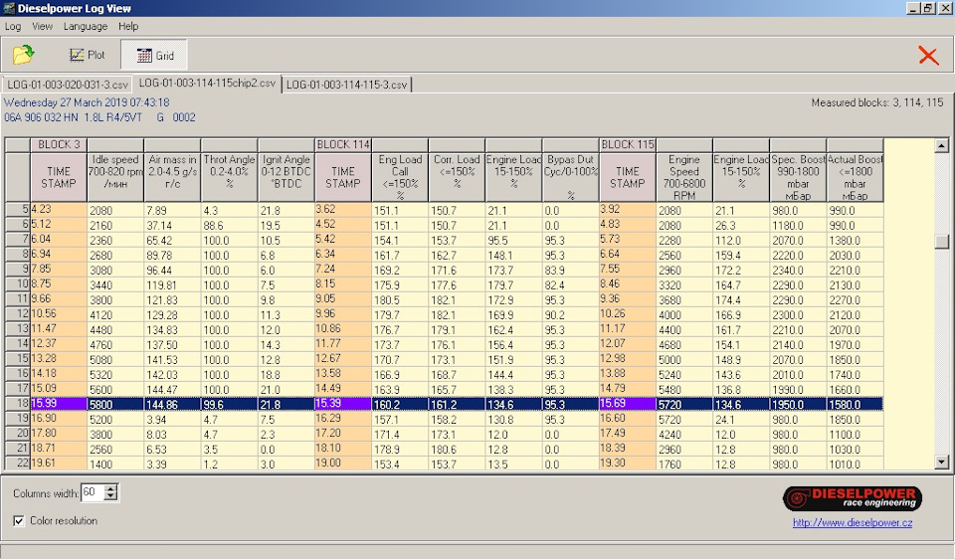Click BLOCK 114 group header
This screenshot has height=560, width=955.
[343, 145]
